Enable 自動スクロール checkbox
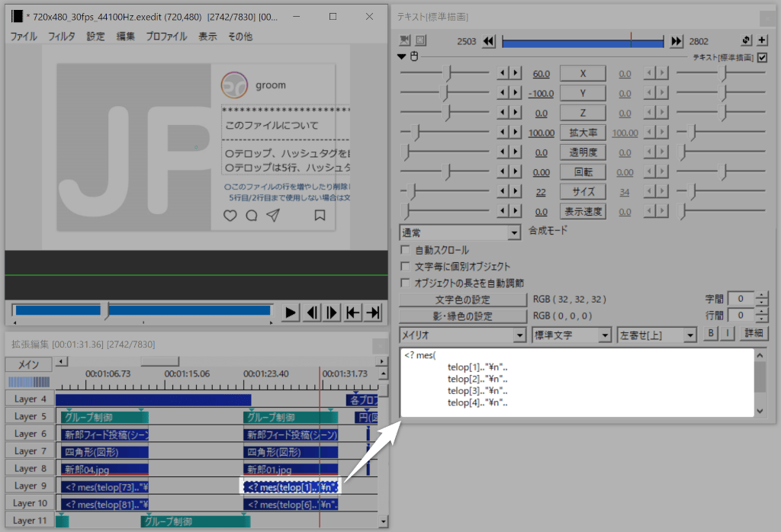The width and height of the screenshot is (781, 532). pyautogui.click(x=406, y=250)
